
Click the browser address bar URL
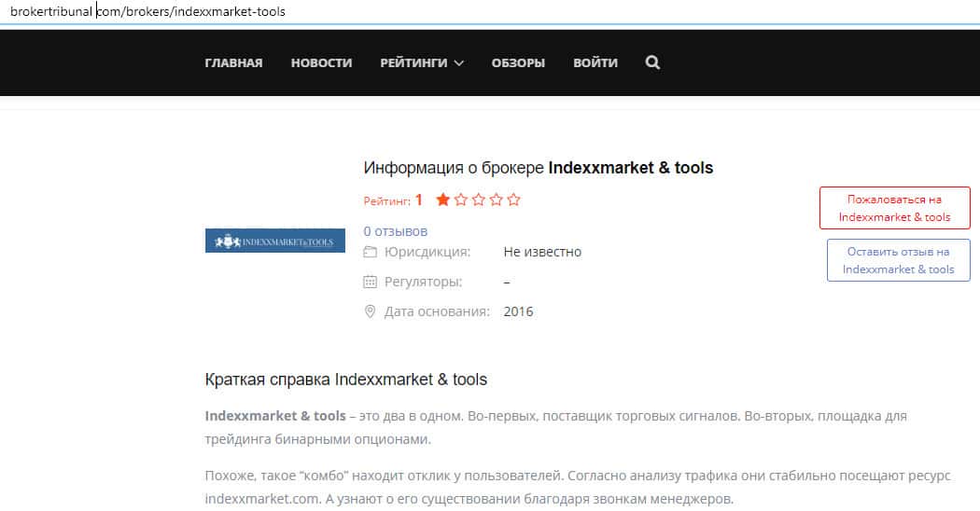[147, 12]
